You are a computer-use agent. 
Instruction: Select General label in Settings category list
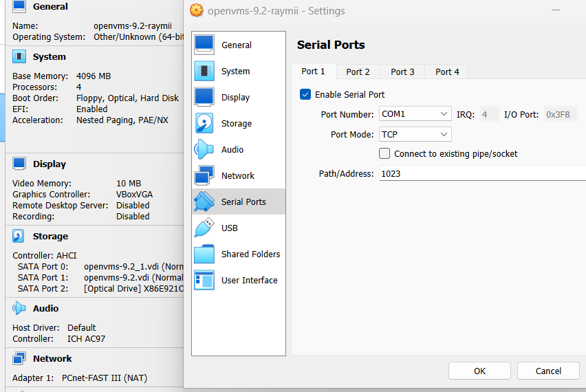(x=237, y=45)
